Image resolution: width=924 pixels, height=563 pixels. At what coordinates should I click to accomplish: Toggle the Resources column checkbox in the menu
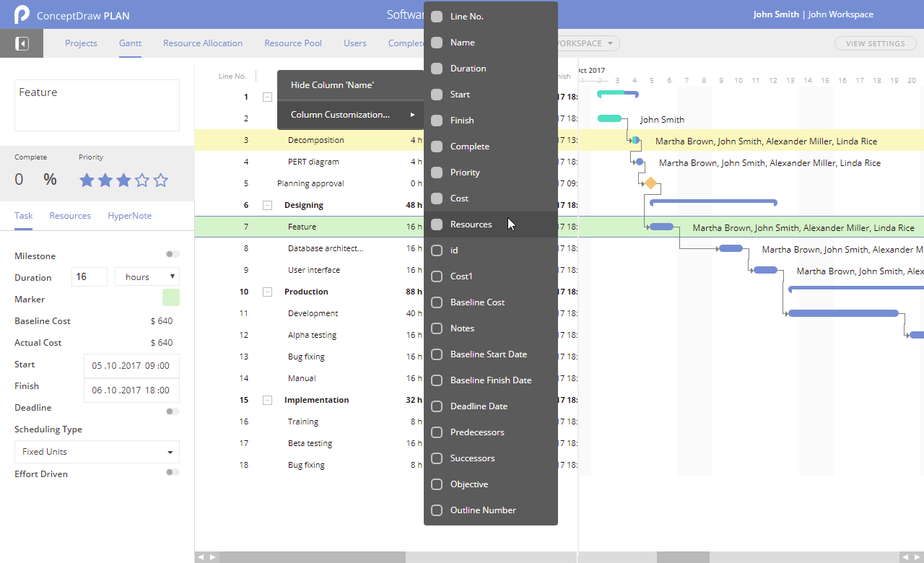[x=437, y=224]
